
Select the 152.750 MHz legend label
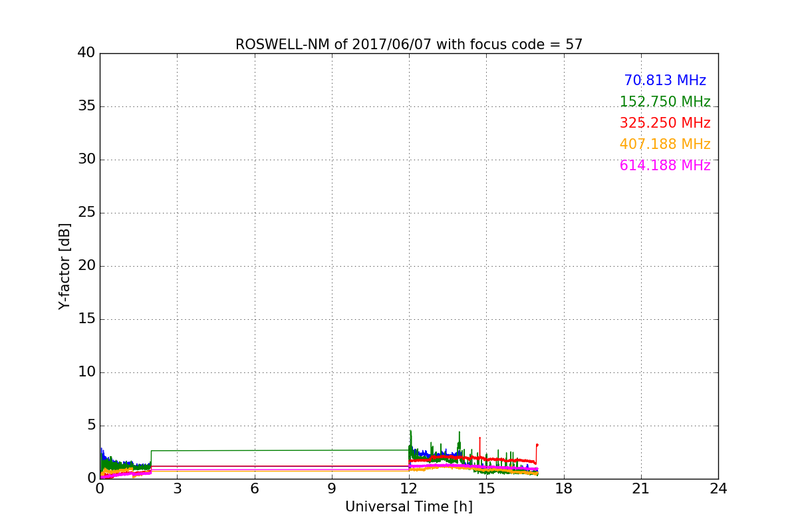pyautogui.click(x=664, y=102)
